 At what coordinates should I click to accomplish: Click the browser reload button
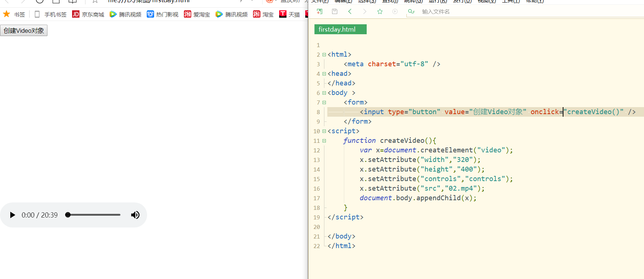(x=40, y=1)
